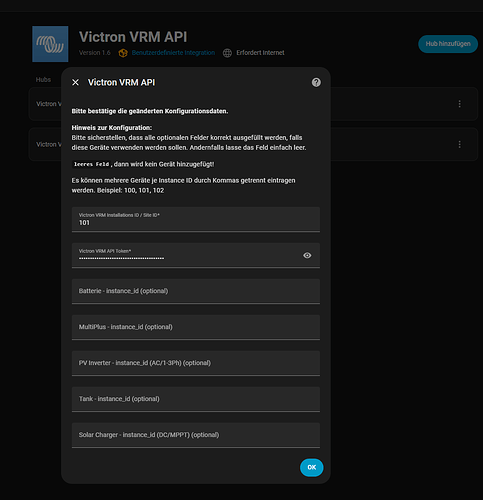Click the globe internet-required icon
This screenshot has width=483, height=500.
pos(227,53)
